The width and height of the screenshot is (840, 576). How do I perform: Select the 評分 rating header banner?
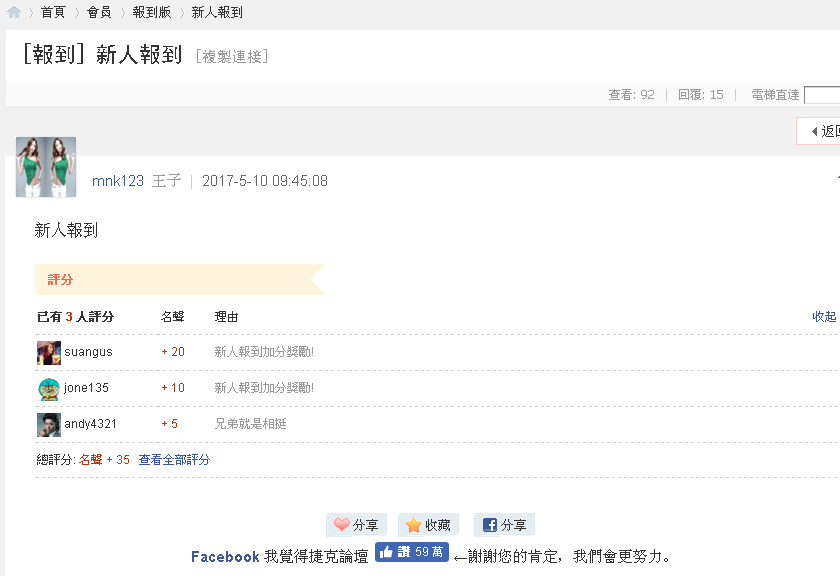(180, 279)
